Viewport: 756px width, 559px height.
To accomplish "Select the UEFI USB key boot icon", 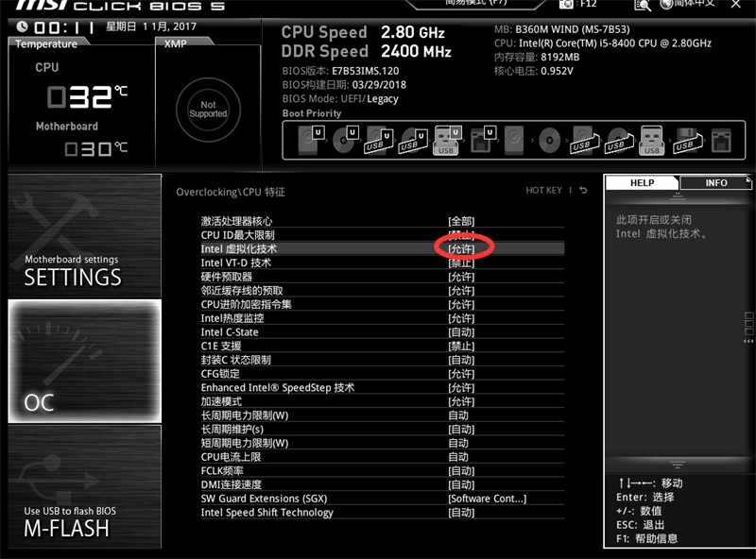I will (448, 141).
